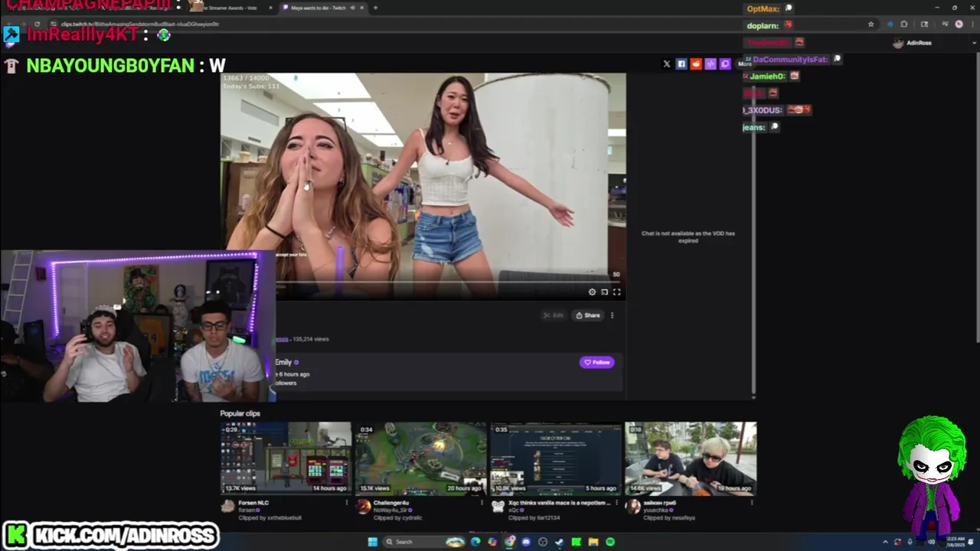Viewport: 980px width, 551px height.
Task: Open the More share options
Action: coord(744,64)
